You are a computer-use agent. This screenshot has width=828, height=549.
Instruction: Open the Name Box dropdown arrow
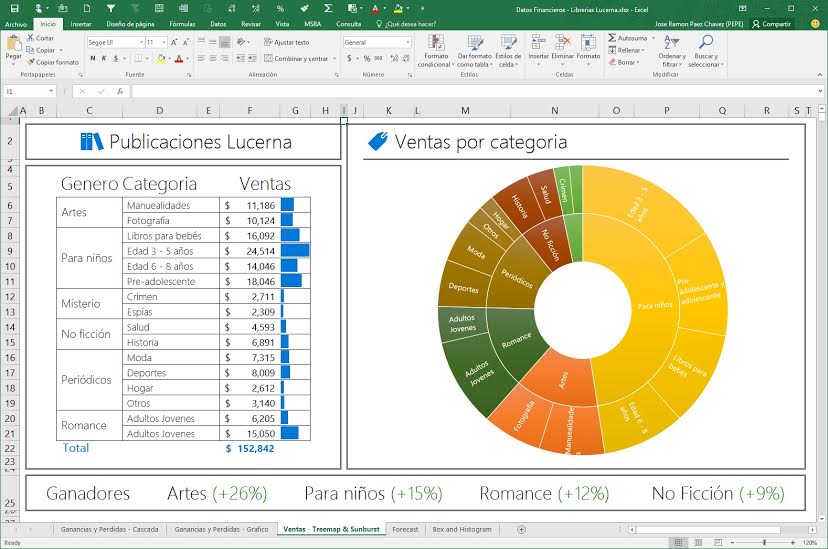52,91
